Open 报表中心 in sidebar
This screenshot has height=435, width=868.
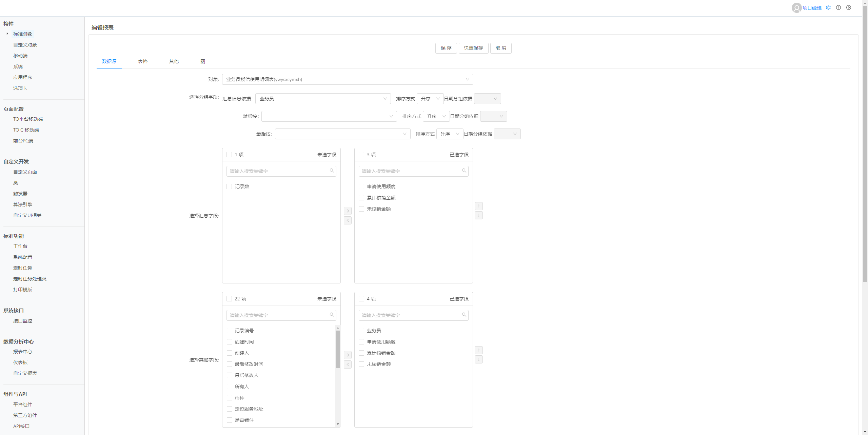click(x=23, y=352)
